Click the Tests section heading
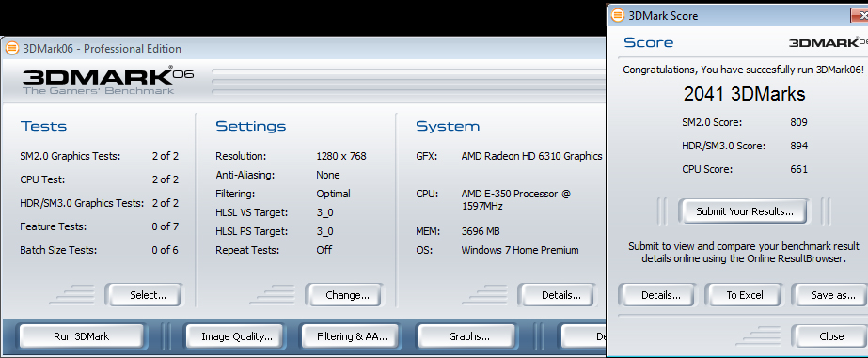This screenshot has width=868, height=358. coord(43,126)
